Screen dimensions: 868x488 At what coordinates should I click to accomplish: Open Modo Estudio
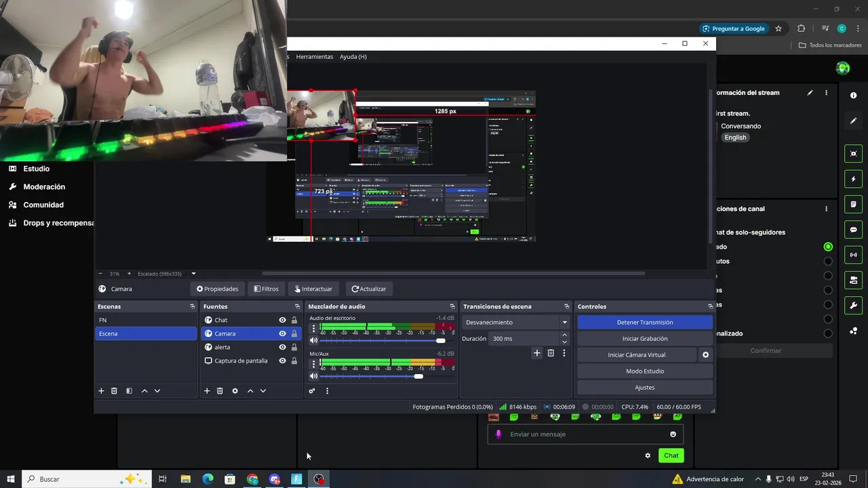coord(645,371)
